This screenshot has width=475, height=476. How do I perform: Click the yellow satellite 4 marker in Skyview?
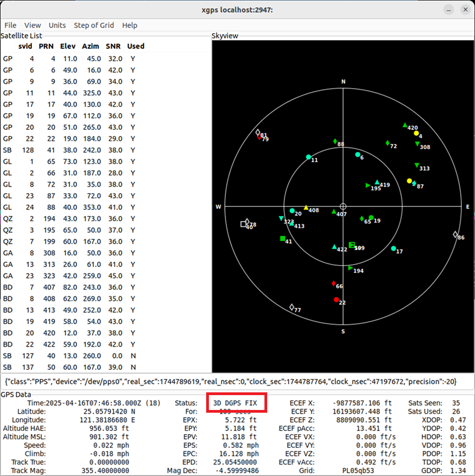click(416, 134)
